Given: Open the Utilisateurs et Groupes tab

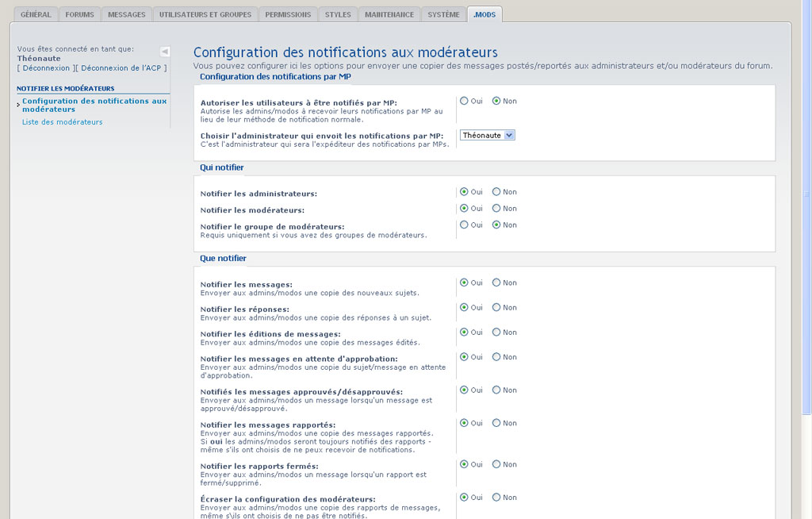Looking at the screenshot, I should point(205,14).
